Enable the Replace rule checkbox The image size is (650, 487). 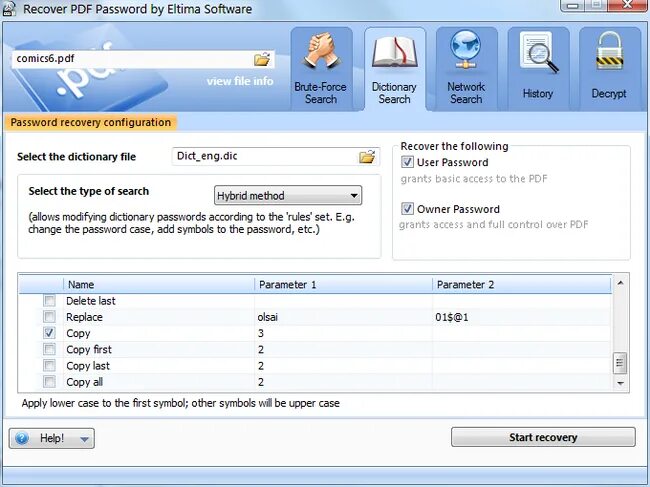pos(49,317)
